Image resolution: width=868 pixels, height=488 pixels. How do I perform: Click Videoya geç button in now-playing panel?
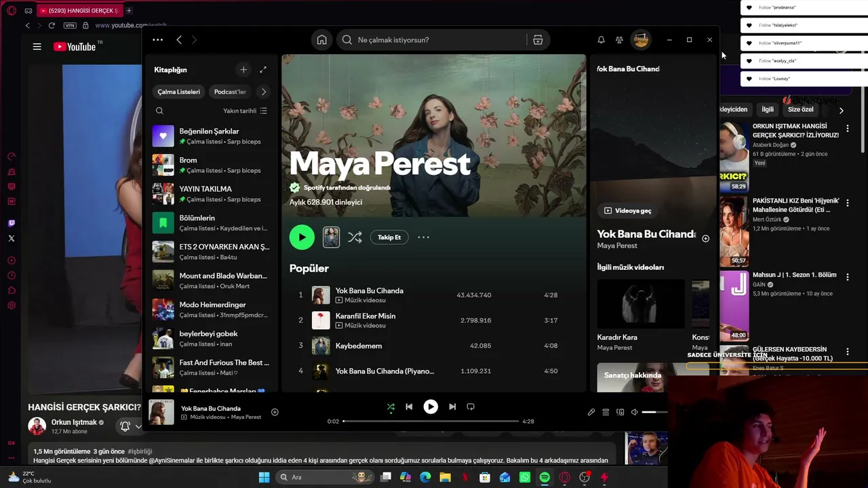click(628, 211)
